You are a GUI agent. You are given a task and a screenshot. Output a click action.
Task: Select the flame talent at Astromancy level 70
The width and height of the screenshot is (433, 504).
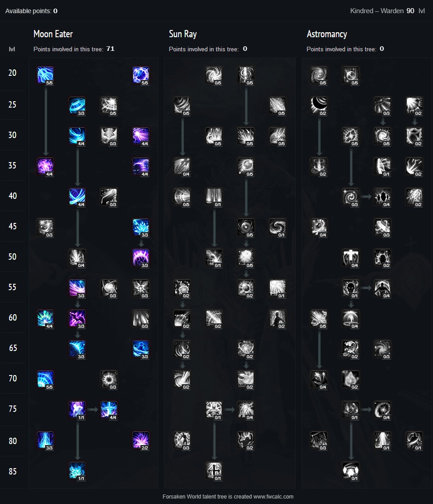coord(351,379)
